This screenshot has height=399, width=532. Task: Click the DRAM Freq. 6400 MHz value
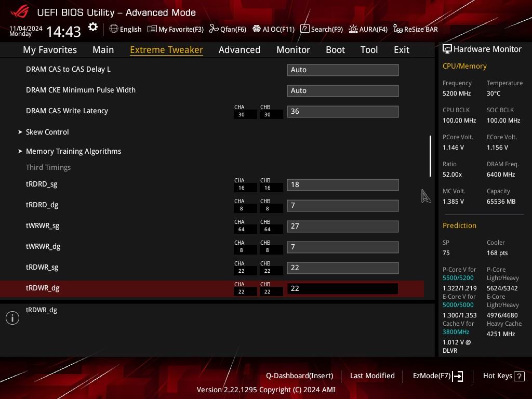[501, 175]
